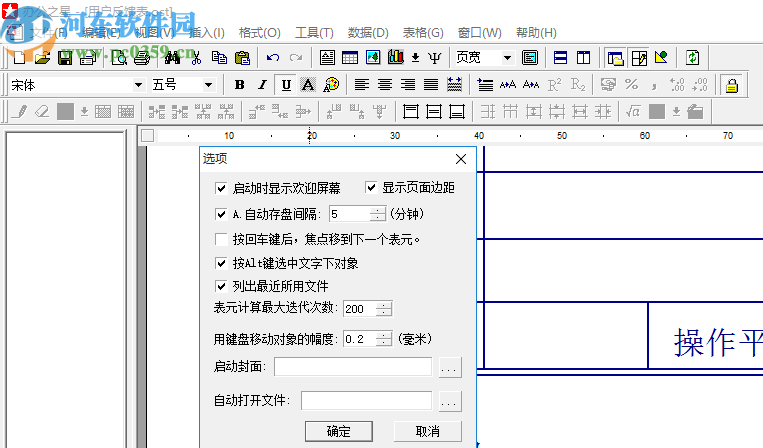Viewport: 763px width, 448px height.
Task: Toggle Underline formatting
Action: 286,85
